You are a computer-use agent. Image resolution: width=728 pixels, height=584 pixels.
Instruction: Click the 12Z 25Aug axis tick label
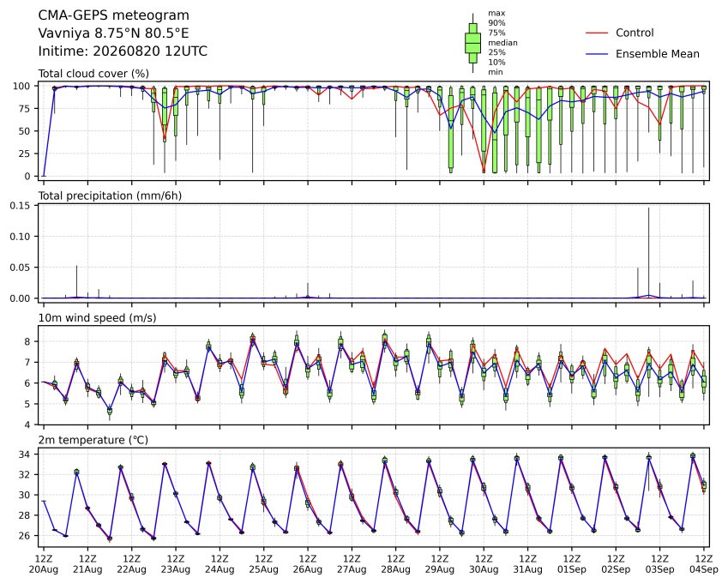click(264, 564)
